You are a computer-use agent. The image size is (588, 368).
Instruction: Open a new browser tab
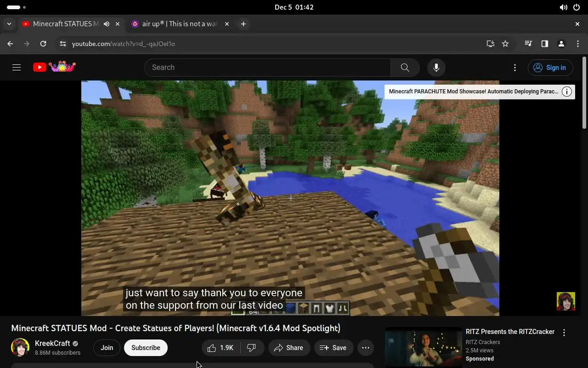point(243,24)
